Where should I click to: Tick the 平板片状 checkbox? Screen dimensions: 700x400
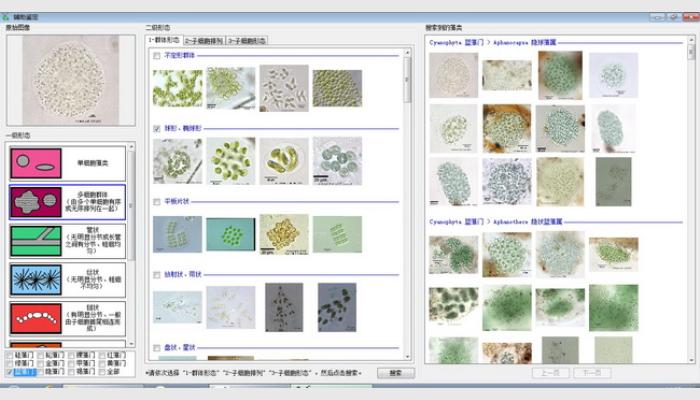tap(156, 201)
